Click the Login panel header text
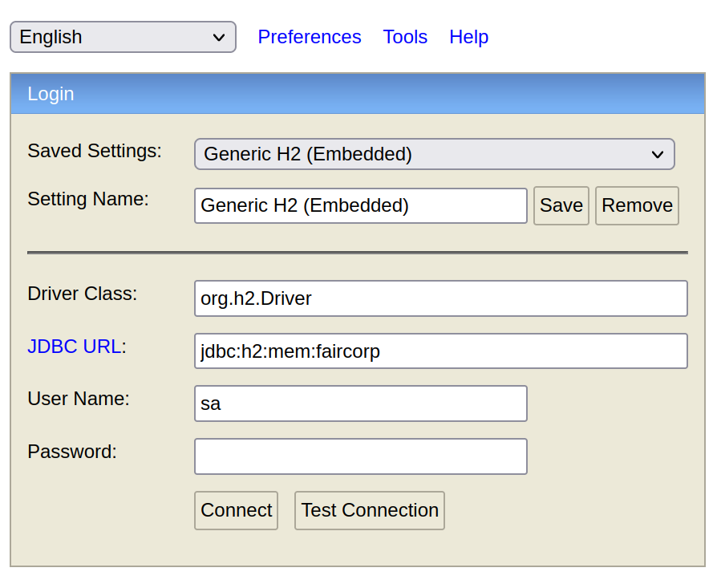Screen dimensions: 717x588 51,94
